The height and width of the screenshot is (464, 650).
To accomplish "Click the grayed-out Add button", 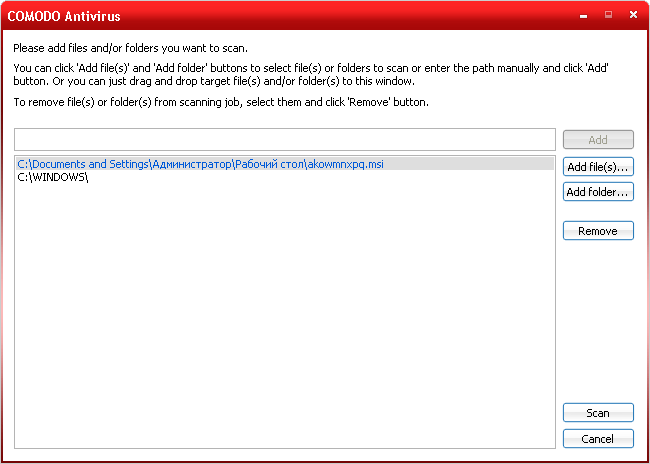I will tap(598, 140).
